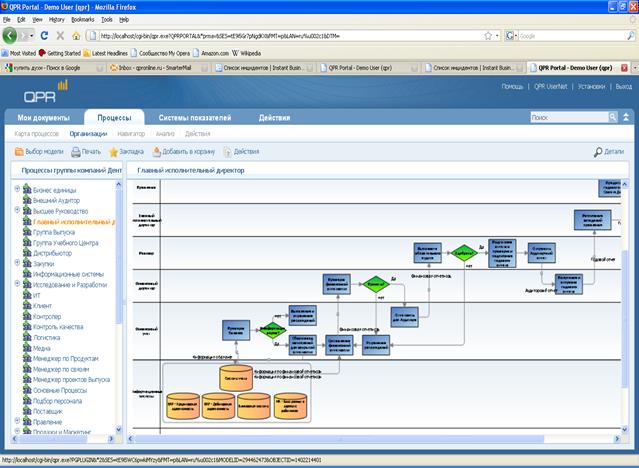
Task: Open the Действия main tab
Action: 274,118
